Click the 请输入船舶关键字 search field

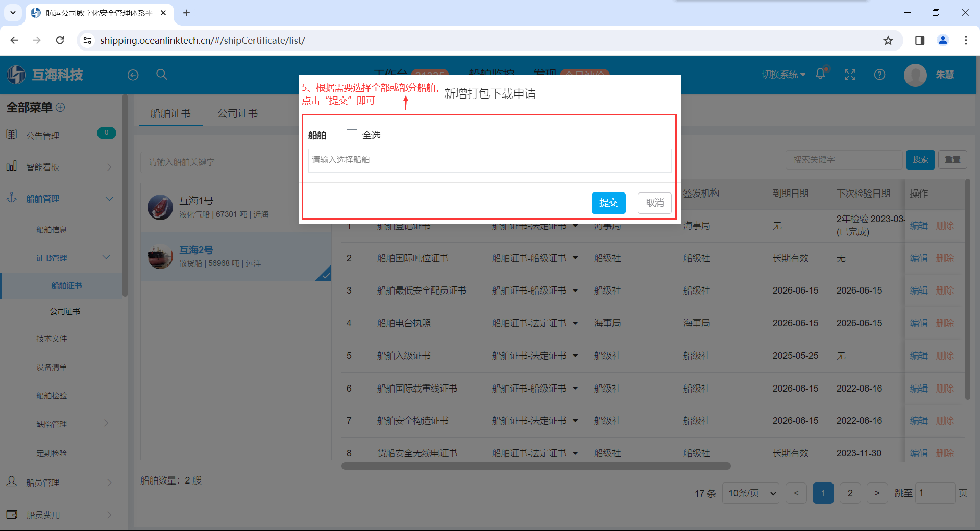tap(220, 162)
